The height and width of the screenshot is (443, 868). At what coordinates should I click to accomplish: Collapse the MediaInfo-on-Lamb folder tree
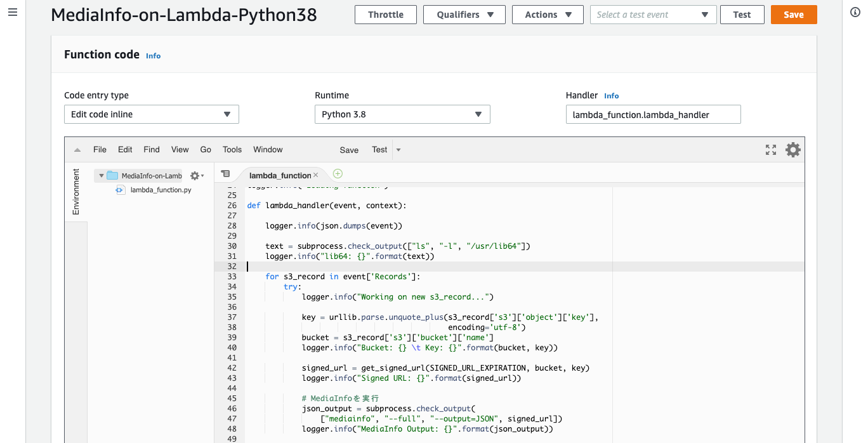pyautogui.click(x=101, y=175)
